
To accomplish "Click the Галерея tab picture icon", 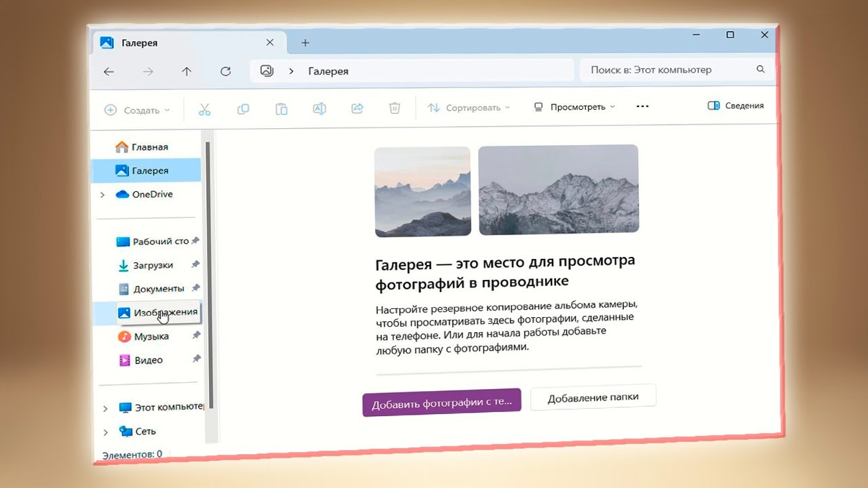I will point(106,42).
